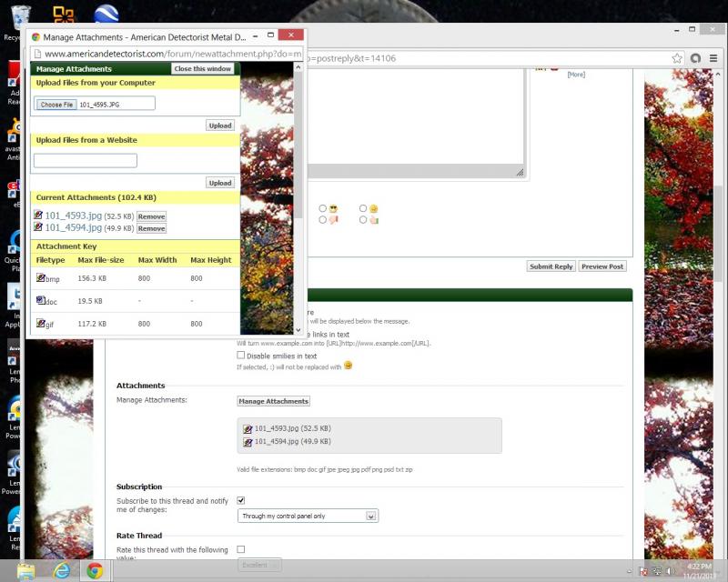Click the Choose File button
Viewport: 728px width, 582px height.
click(56, 105)
